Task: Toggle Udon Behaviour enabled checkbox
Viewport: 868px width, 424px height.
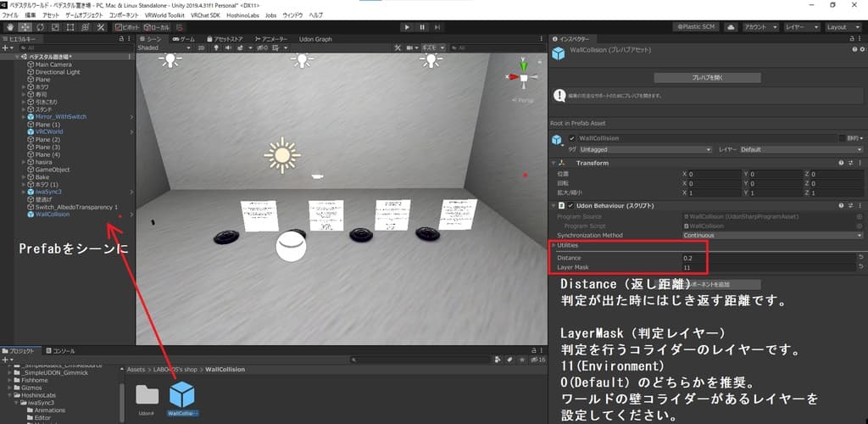Action: tap(572, 205)
